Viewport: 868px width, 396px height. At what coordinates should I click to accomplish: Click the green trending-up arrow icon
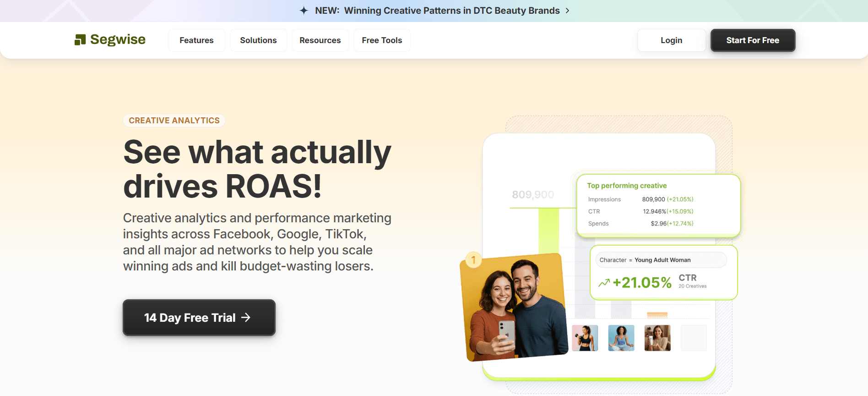(604, 283)
